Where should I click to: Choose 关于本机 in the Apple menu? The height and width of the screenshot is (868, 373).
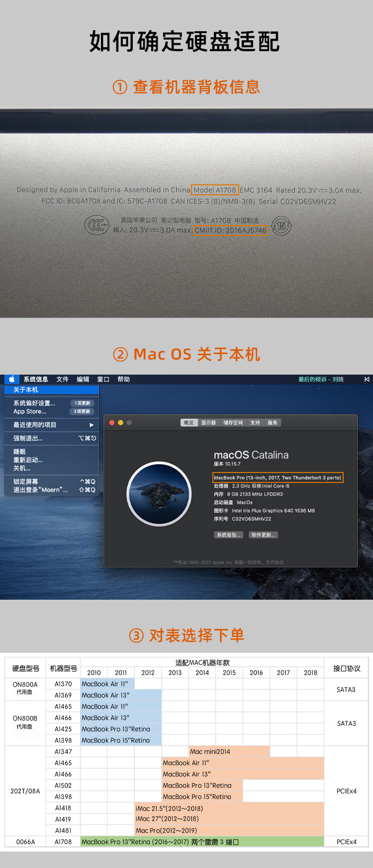coord(52,390)
